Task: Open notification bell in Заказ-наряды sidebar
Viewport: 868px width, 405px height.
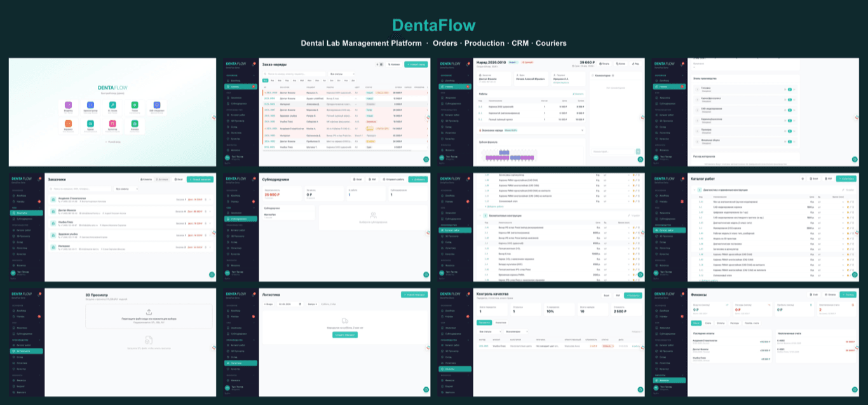Action: tap(254, 64)
